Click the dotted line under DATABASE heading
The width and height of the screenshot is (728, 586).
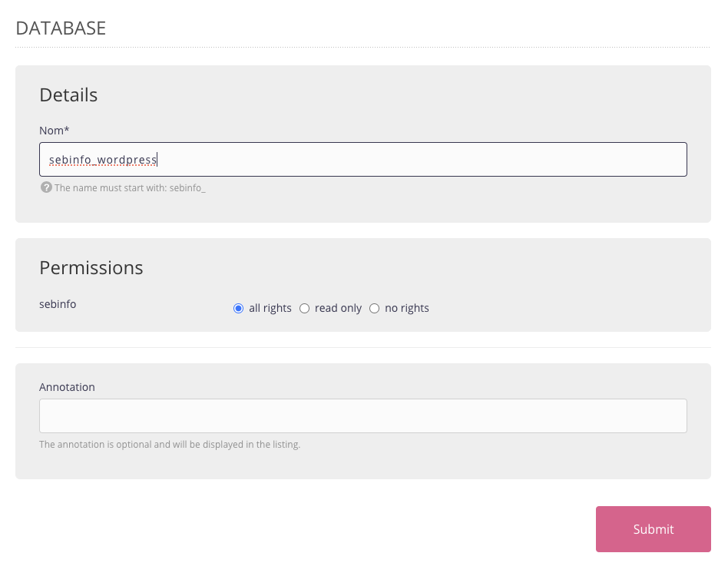[362, 48]
